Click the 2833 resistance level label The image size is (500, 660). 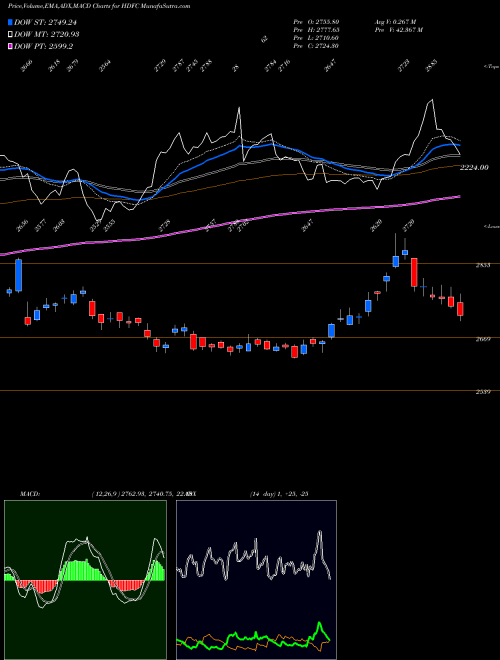tap(482, 265)
